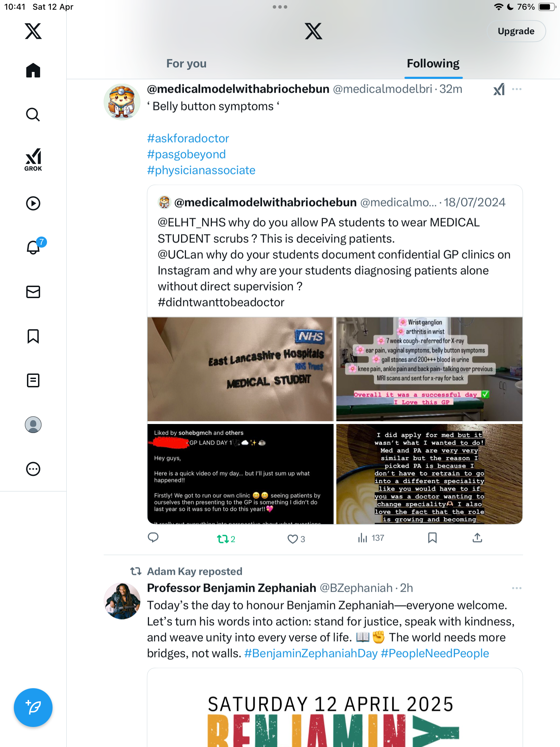Compose a new post
The image size is (560, 747).
click(x=33, y=708)
